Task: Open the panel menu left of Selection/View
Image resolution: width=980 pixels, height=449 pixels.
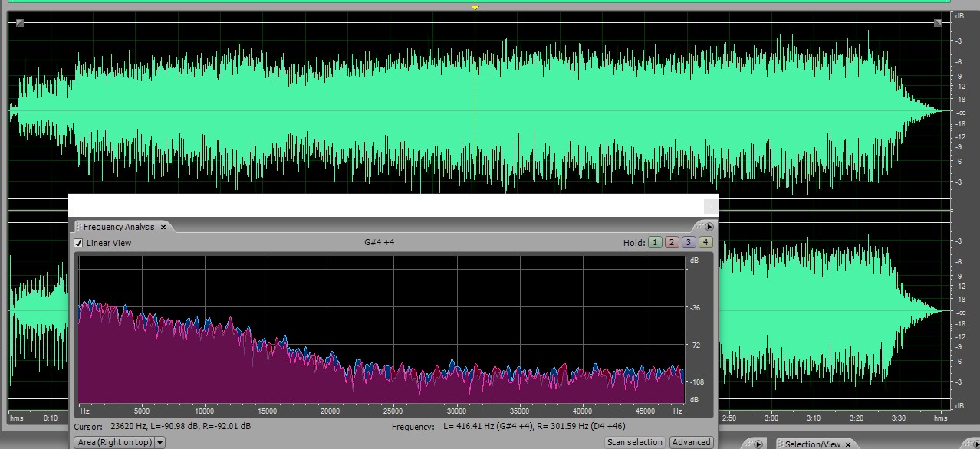Action: click(758, 444)
